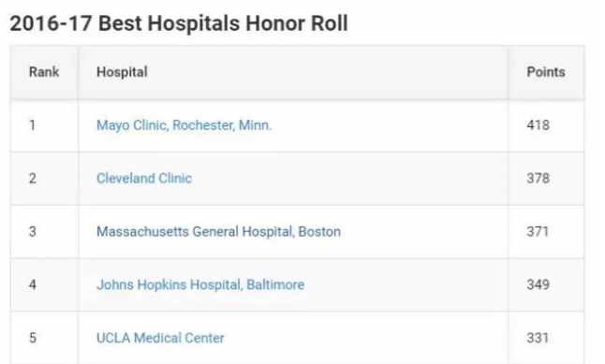Open the UCLA Medical Center link
This screenshot has width=605, height=364.
(x=160, y=338)
